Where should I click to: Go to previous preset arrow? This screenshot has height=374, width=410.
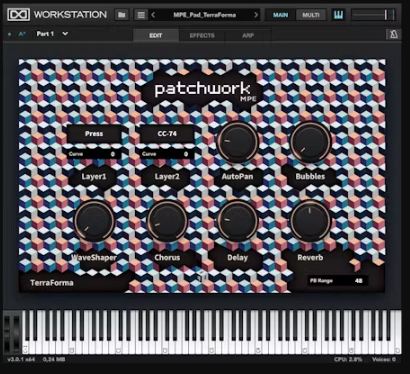153,15
